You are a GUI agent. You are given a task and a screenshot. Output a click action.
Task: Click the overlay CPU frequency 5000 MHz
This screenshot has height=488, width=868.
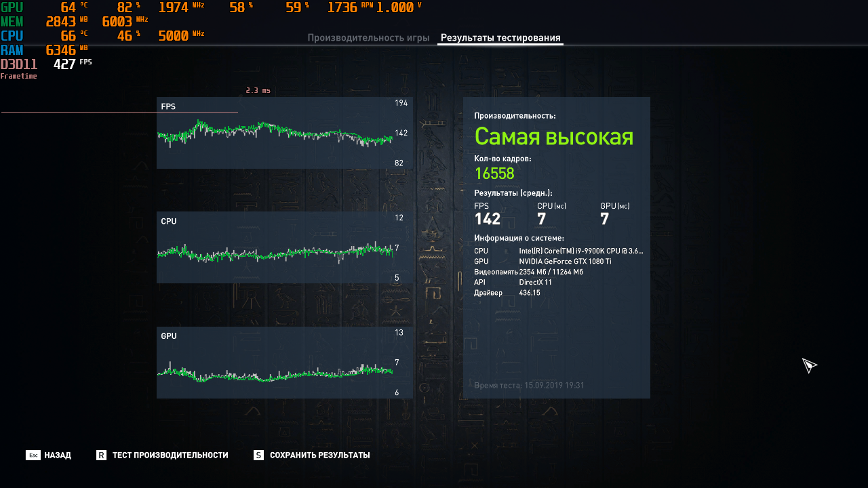(x=181, y=36)
